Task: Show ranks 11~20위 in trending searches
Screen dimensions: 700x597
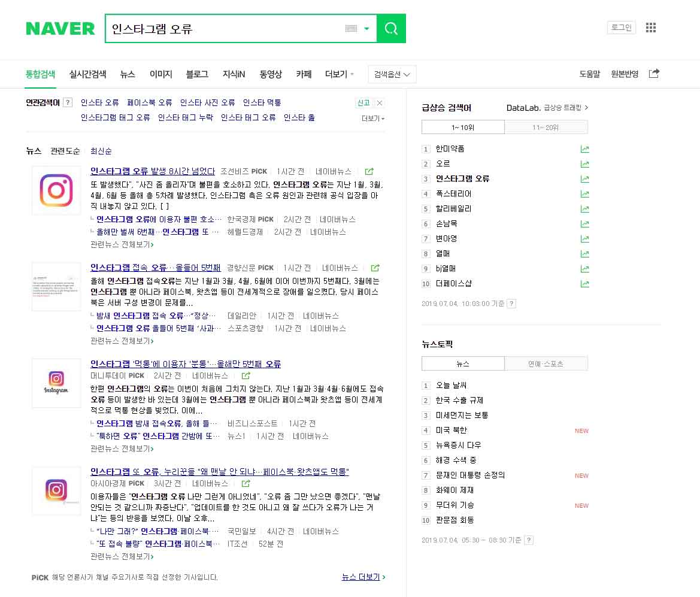Action: 546,128
